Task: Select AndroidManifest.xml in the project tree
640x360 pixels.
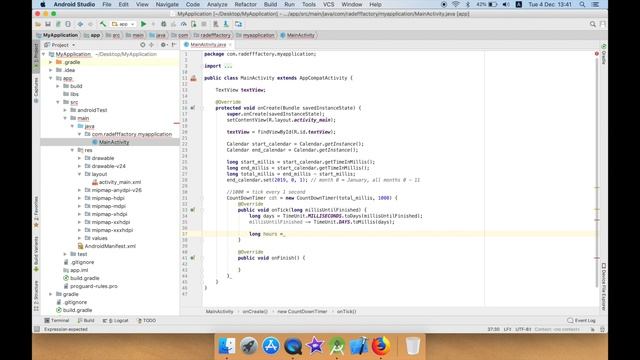Action: click(x=110, y=246)
